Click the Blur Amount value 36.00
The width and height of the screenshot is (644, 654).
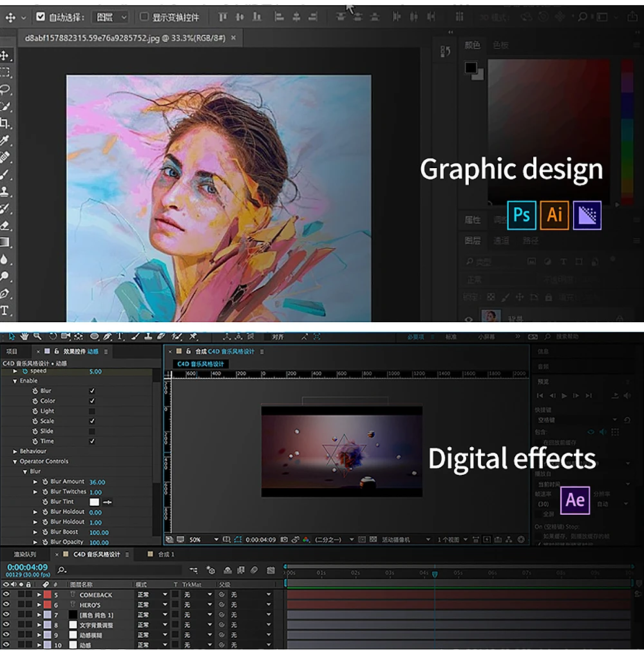(x=97, y=482)
